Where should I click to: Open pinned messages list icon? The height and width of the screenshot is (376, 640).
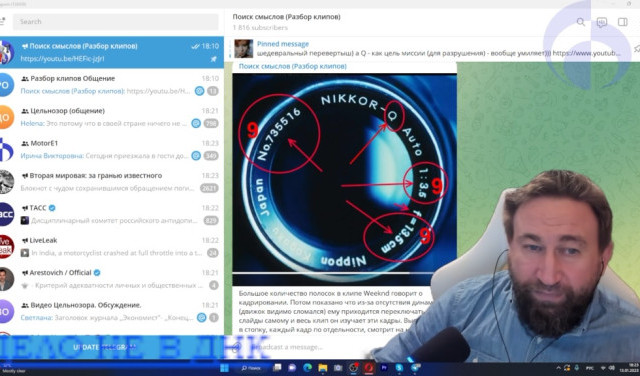[636, 49]
